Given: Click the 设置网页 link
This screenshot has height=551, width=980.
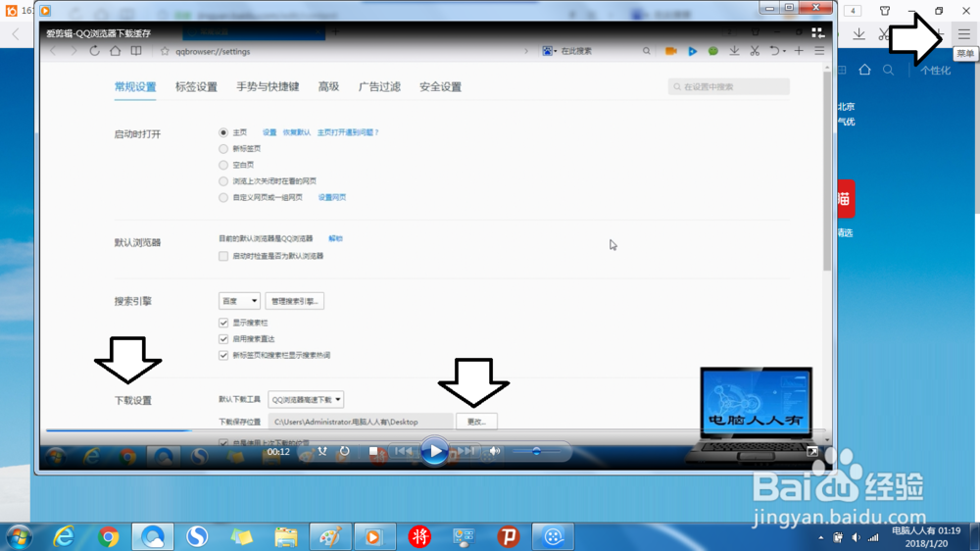Looking at the screenshot, I should point(332,198).
